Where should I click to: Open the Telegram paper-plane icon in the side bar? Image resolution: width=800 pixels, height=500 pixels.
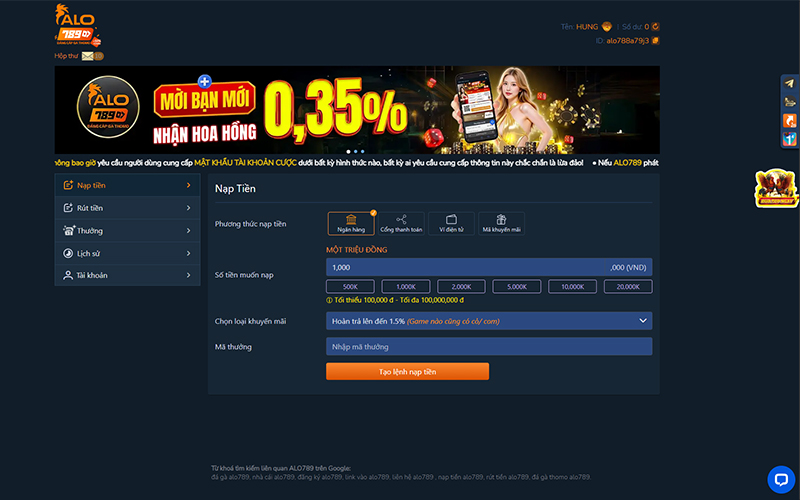pos(790,84)
